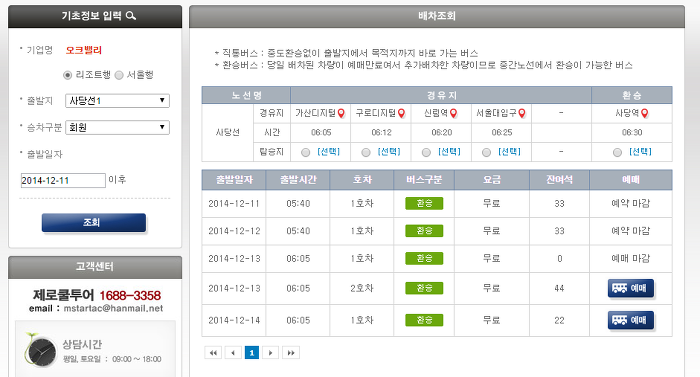Open the 승차구분 dropdown showing 회원
700x377 pixels.
click(117, 128)
